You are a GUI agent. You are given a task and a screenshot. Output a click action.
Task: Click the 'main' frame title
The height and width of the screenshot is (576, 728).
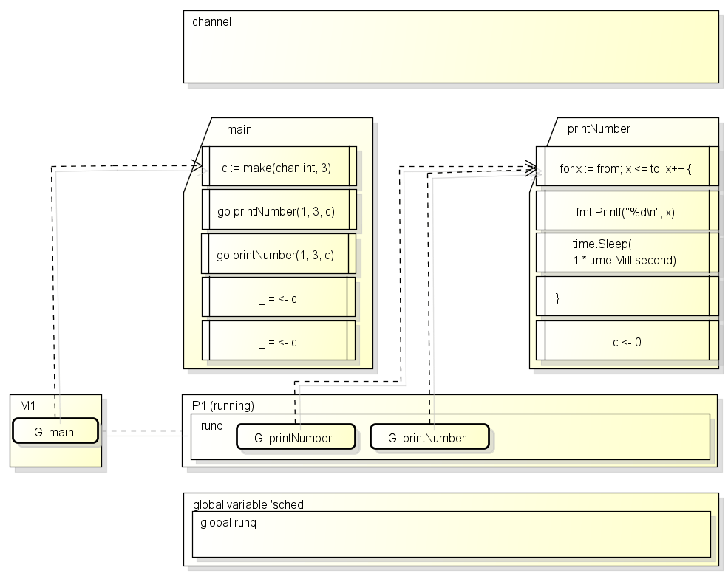tap(239, 129)
